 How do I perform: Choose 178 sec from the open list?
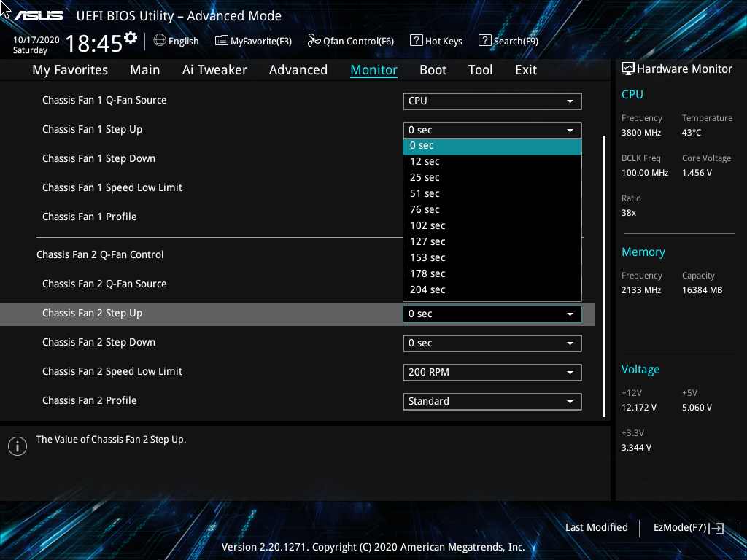tap(492, 274)
